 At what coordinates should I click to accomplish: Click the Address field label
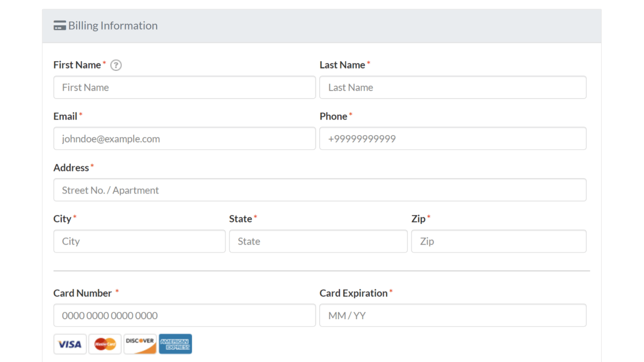70,167
